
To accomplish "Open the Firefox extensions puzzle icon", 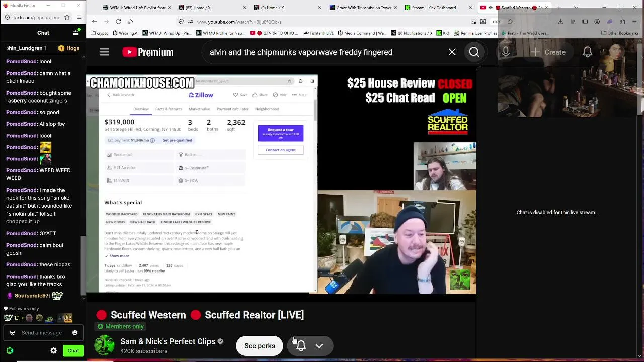I will tap(622, 22).
